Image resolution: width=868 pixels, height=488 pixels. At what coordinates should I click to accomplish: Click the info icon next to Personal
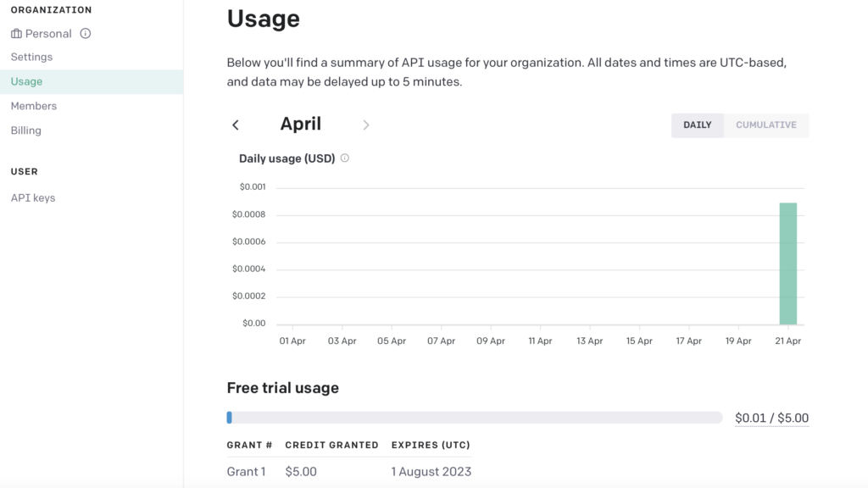tap(85, 34)
